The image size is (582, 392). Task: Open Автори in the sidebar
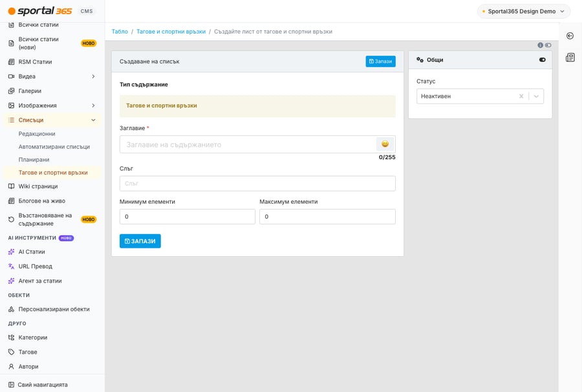pyautogui.click(x=52, y=366)
